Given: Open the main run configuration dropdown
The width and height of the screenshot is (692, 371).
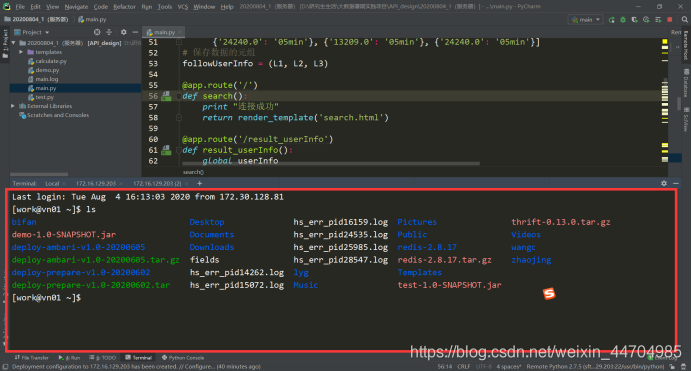Looking at the screenshot, I should click(x=586, y=20).
